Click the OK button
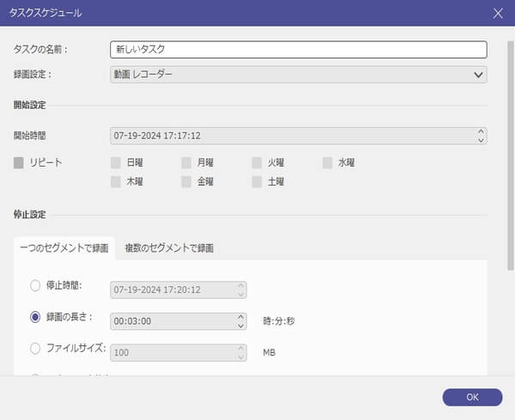 [x=472, y=398]
